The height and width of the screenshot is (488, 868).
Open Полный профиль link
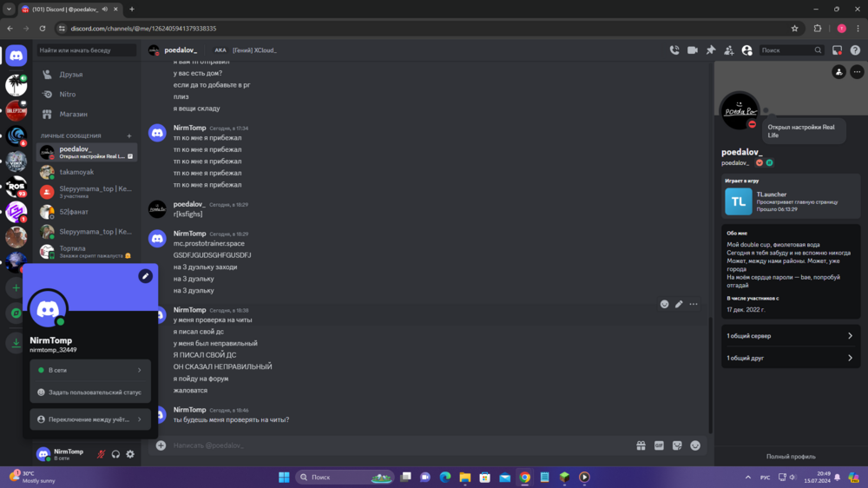click(791, 457)
